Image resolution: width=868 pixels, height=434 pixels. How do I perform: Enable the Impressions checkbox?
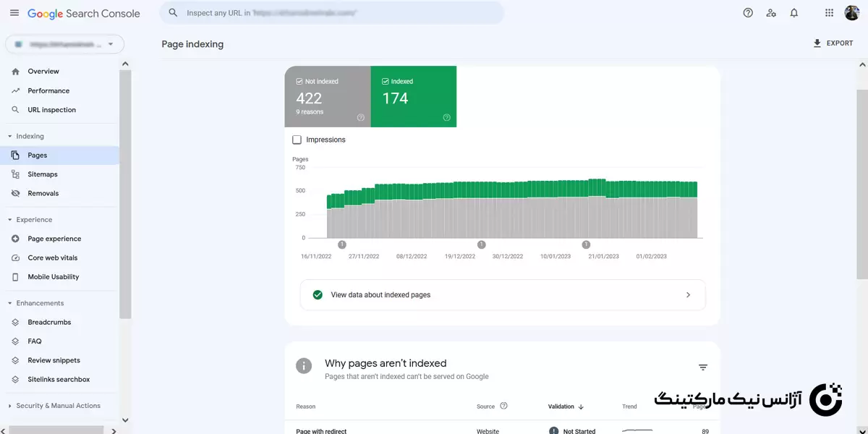point(297,140)
